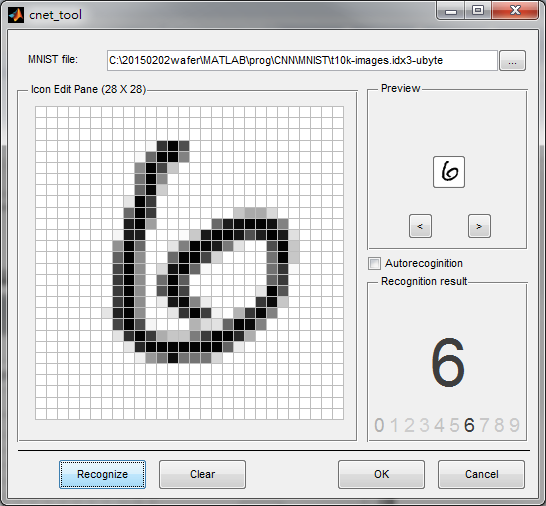Click digit 5 in the result row
The width and height of the screenshot is (546, 506).
click(454, 425)
